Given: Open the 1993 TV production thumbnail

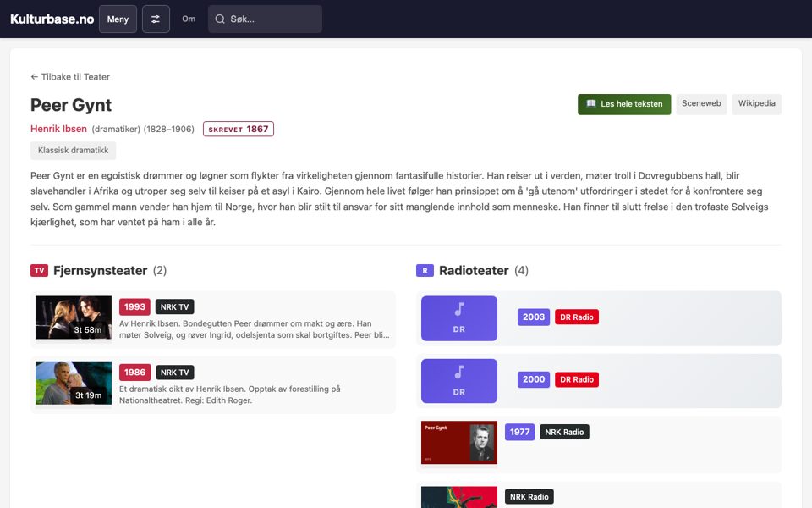Looking at the screenshot, I should pos(74,317).
